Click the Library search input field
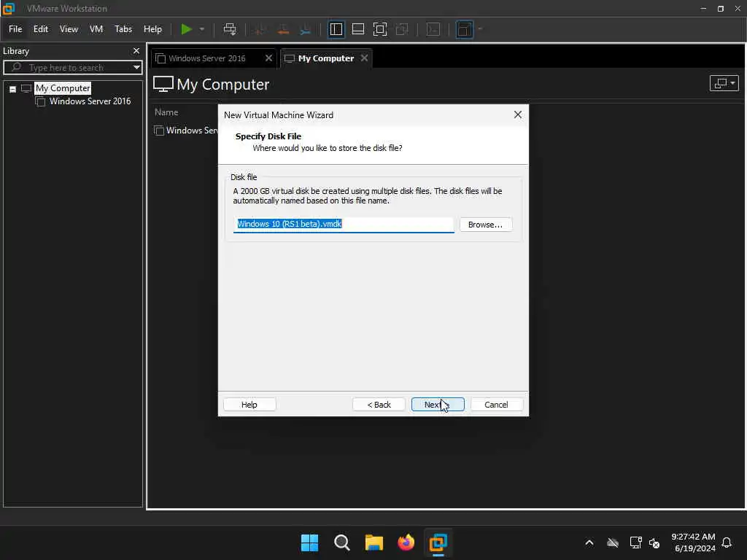Image resolution: width=747 pixels, height=560 pixels. [x=71, y=68]
